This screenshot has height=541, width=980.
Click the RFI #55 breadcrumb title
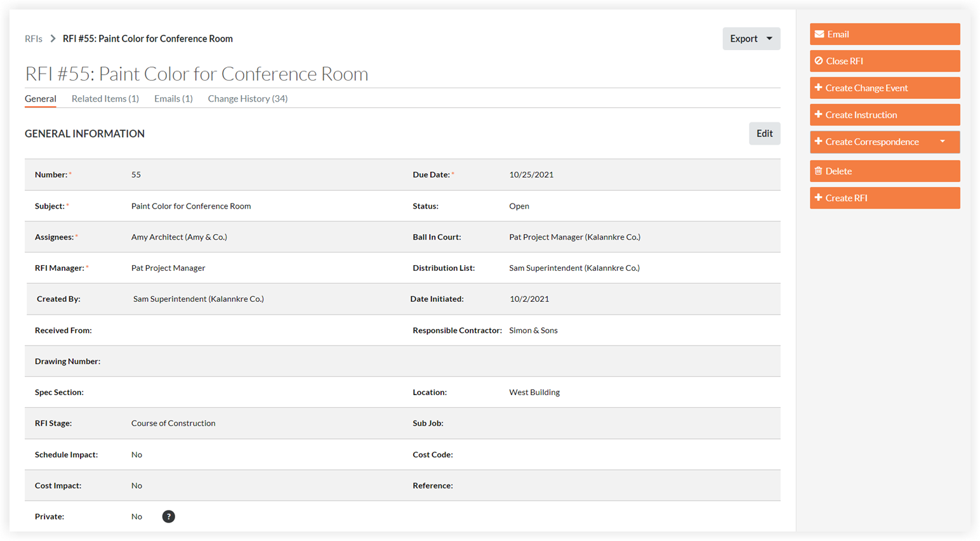click(147, 39)
